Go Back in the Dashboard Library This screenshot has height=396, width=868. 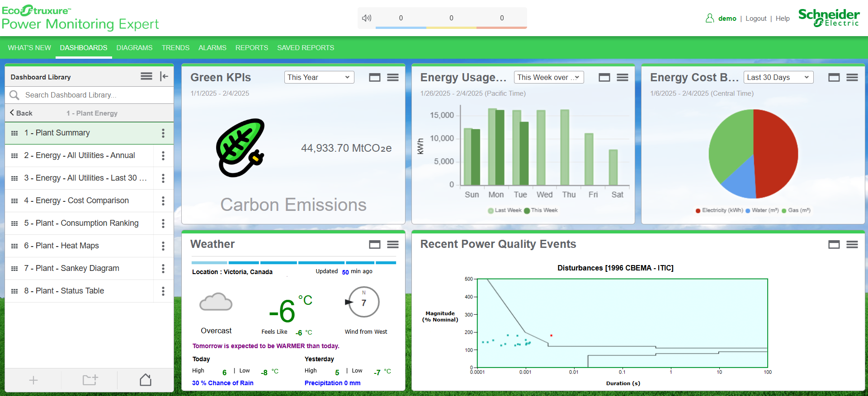[21, 113]
